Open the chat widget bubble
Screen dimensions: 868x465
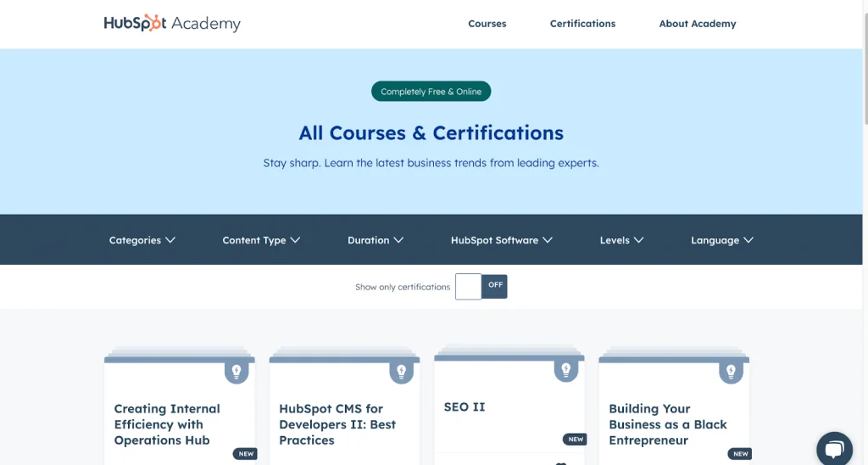(834, 448)
